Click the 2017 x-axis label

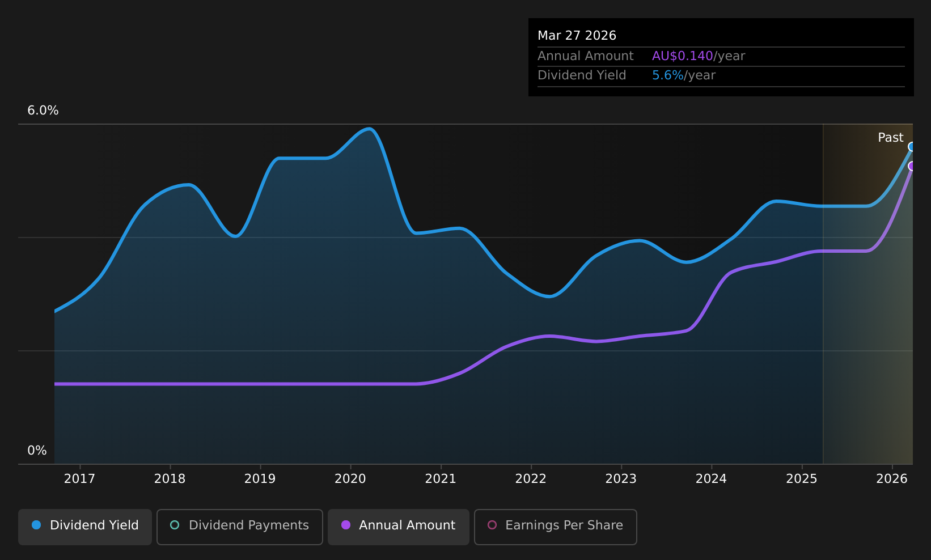(x=79, y=479)
